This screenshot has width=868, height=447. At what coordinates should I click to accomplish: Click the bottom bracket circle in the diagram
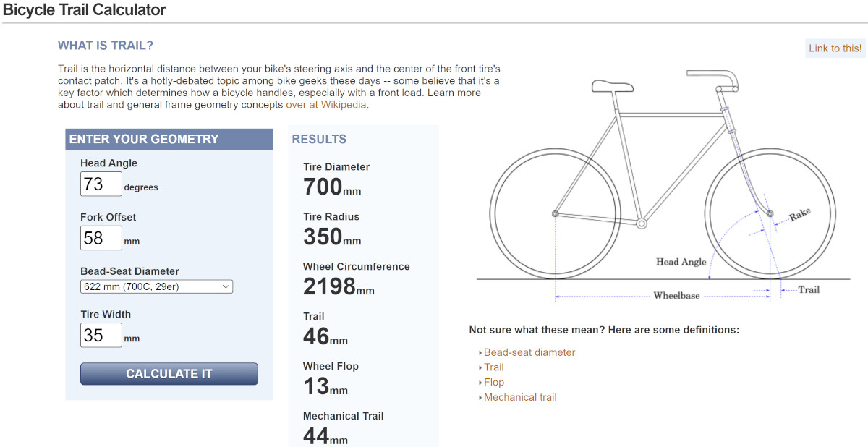tap(641, 223)
